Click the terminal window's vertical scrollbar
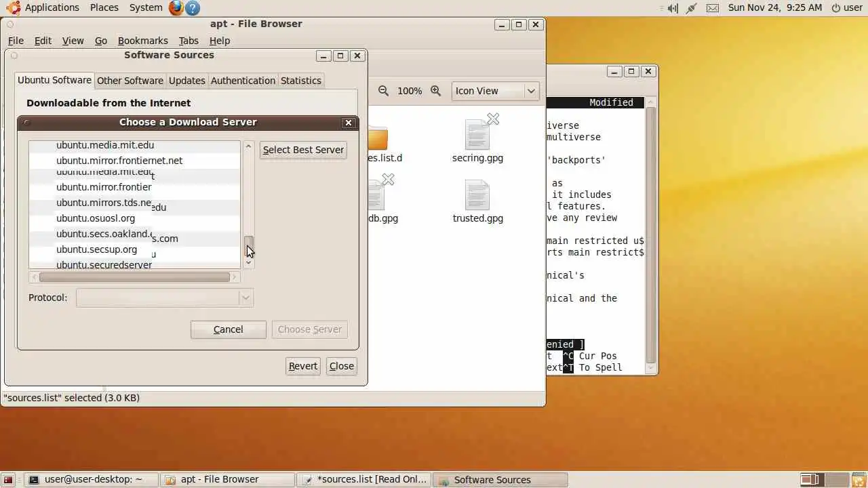Screen dimensions: 868x488 651,234
